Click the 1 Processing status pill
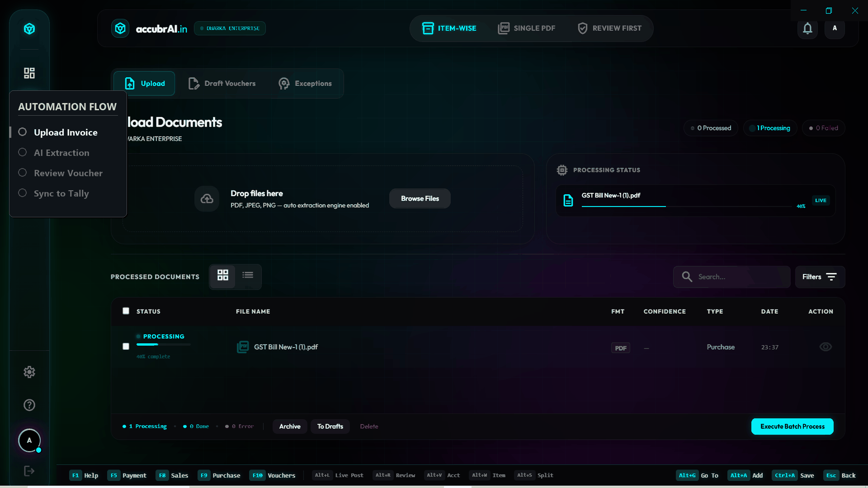 [770, 128]
